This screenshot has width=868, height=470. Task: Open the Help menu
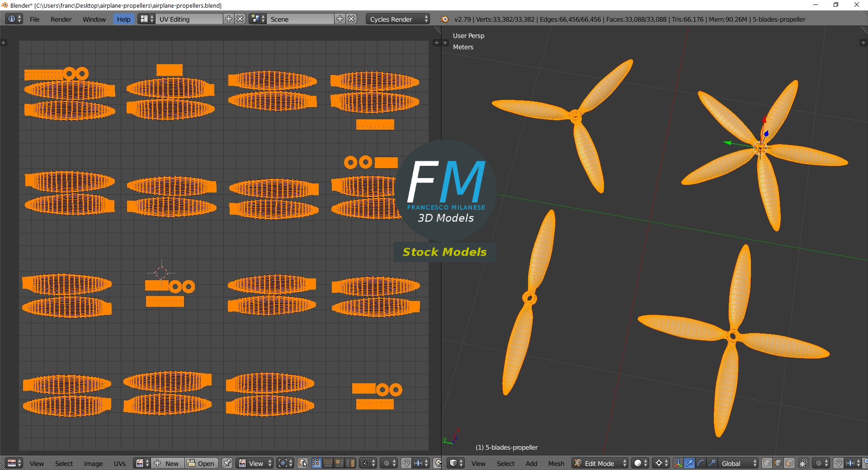tap(123, 19)
